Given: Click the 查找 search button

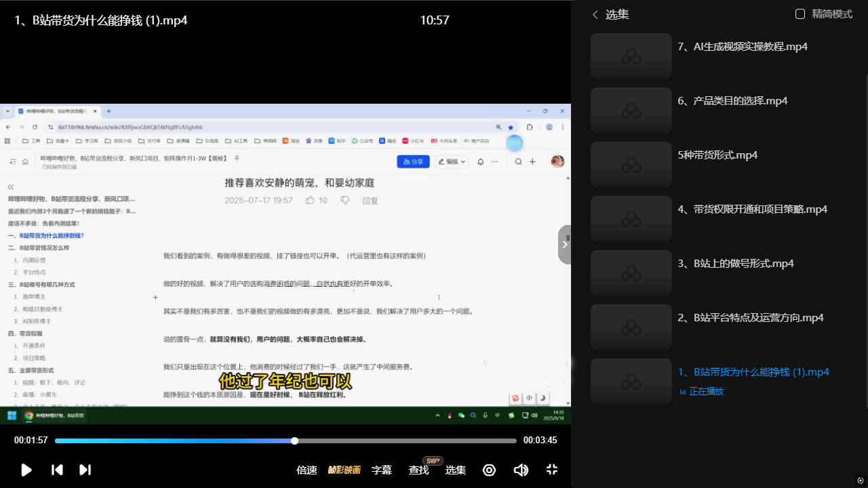Looking at the screenshot, I should click(418, 470).
